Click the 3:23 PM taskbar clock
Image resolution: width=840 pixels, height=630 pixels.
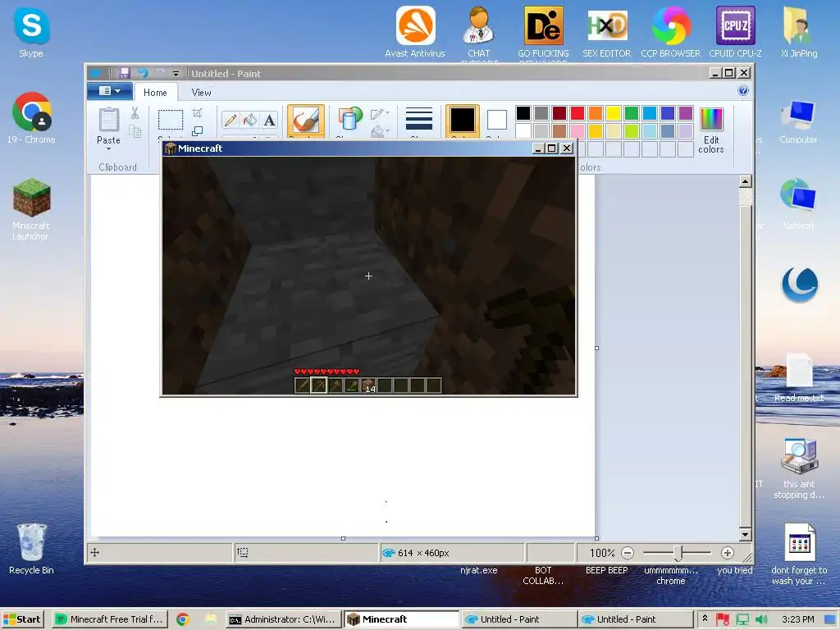click(798, 619)
